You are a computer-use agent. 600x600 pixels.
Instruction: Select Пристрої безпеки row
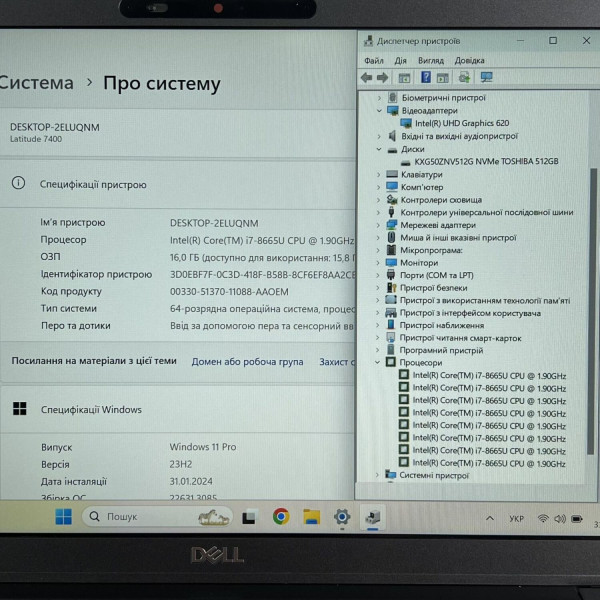[x=434, y=288]
